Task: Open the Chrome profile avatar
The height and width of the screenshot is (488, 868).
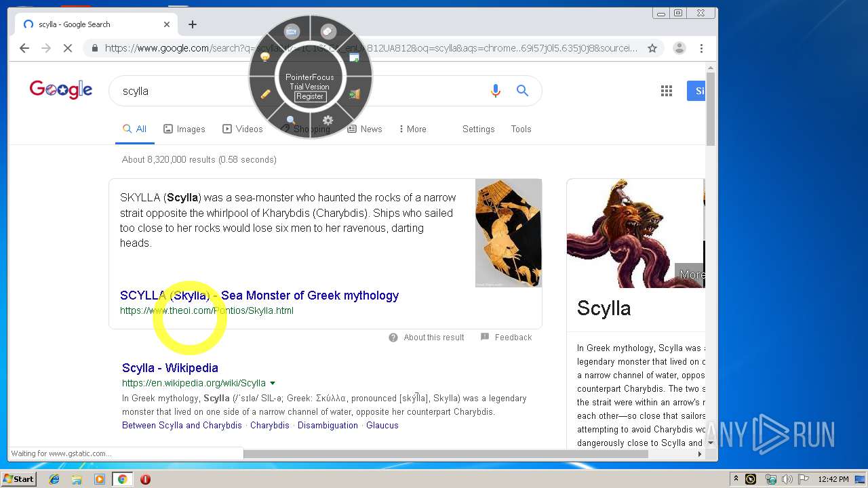Action: pos(679,48)
